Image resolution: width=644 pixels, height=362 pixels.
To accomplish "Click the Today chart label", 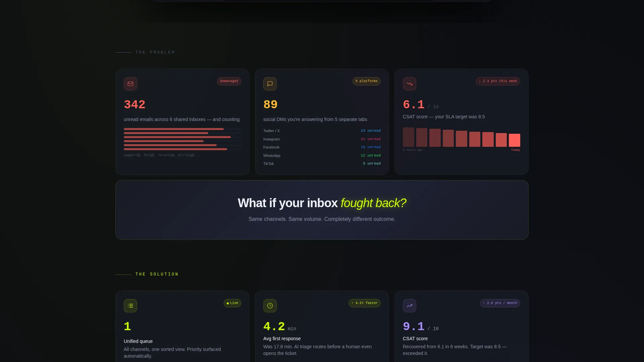I will (x=516, y=150).
